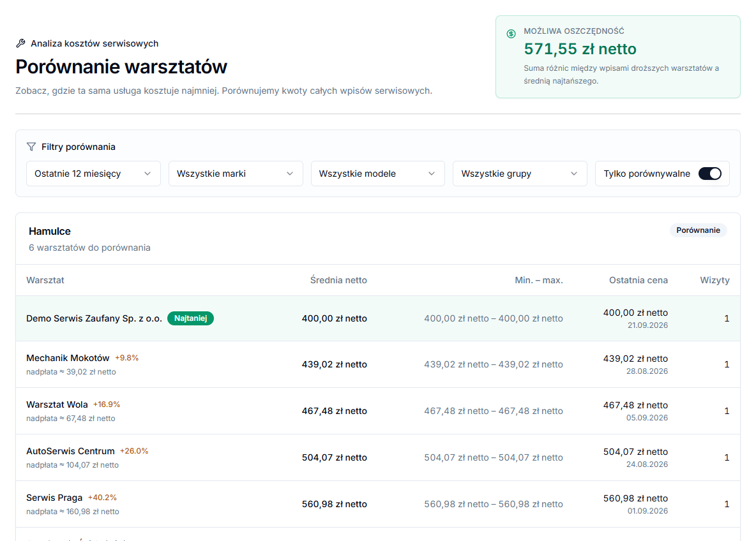This screenshot has width=756, height=541.
Task: Click the 560,98 zł netto – 560,98 zł netto range
Action: click(x=493, y=505)
